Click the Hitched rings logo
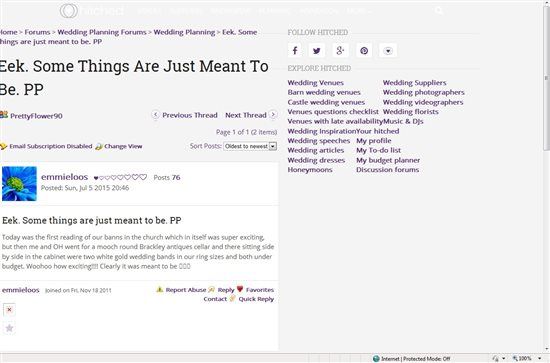Image resolution: width=550 pixels, height=363 pixels. (x=69, y=11)
